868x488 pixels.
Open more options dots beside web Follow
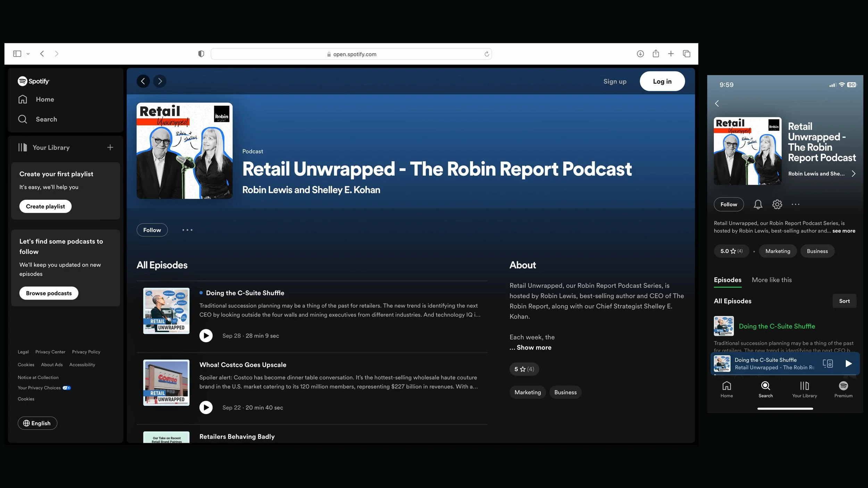187,230
